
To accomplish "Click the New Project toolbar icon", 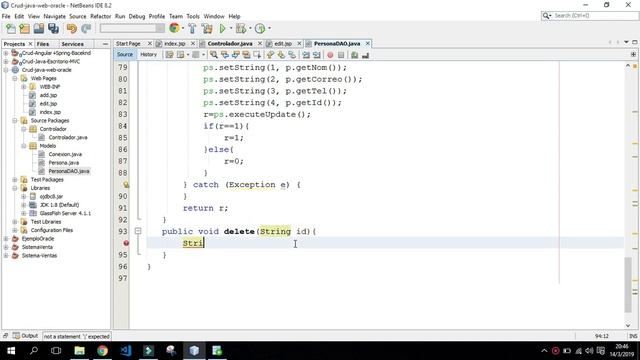I will (x=24, y=29).
